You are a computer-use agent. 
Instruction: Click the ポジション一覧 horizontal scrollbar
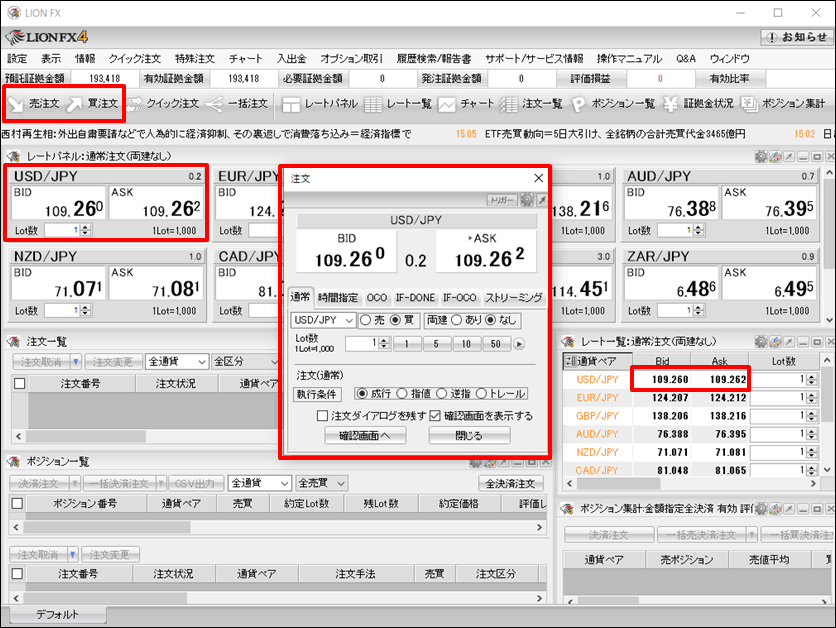coord(278,527)
